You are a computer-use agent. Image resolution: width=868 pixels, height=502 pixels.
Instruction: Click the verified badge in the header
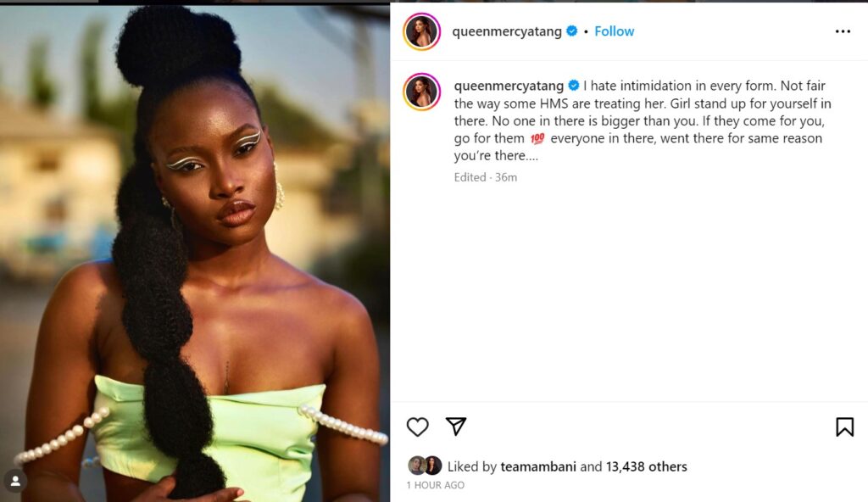(572, 31)
